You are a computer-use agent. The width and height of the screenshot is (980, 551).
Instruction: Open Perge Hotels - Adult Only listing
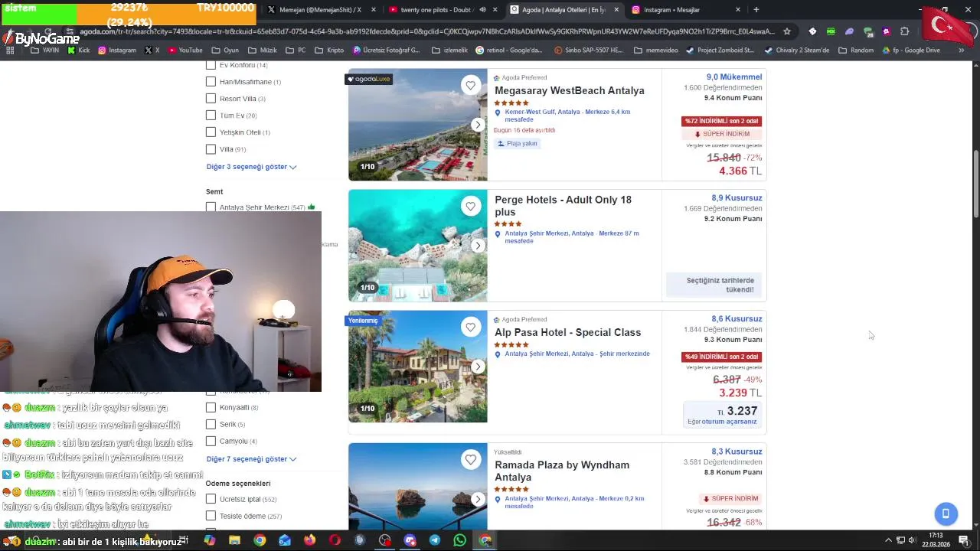pos(563,206)
